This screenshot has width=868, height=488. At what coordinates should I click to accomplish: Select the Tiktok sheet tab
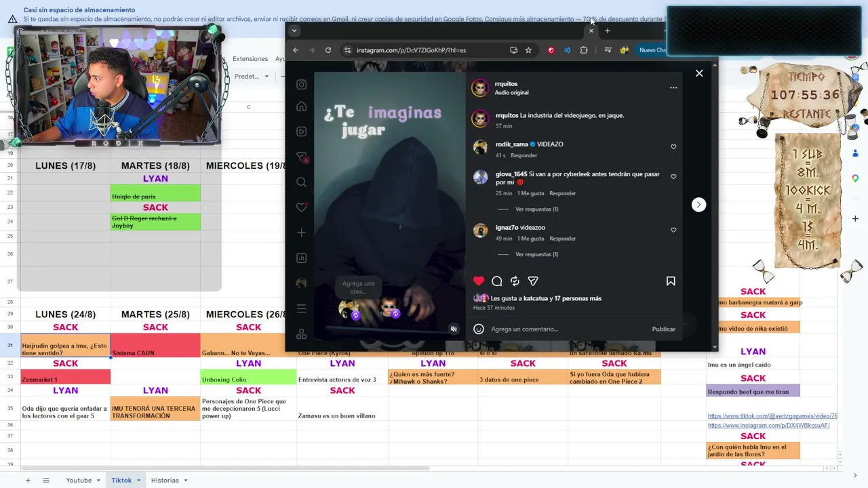pos(121,481)
